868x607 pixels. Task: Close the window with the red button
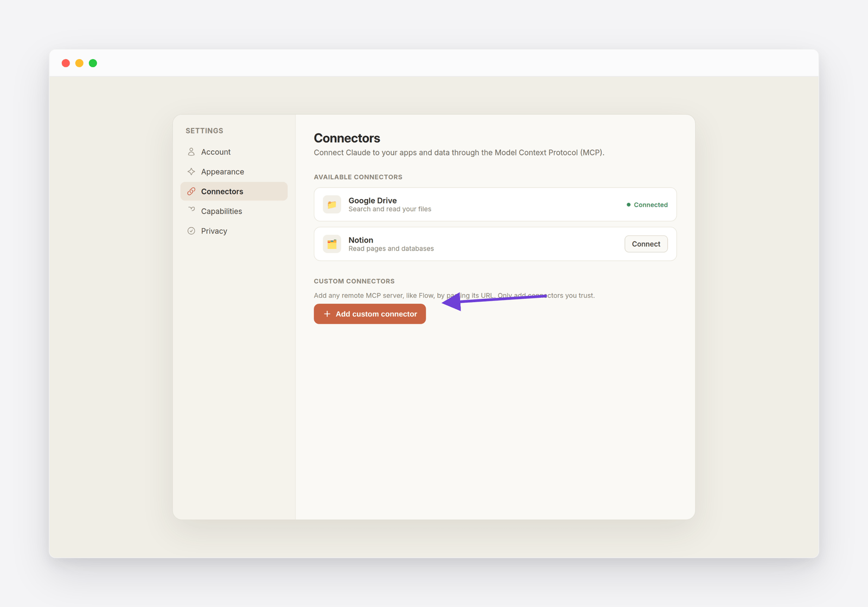click(x=66, y=63)
